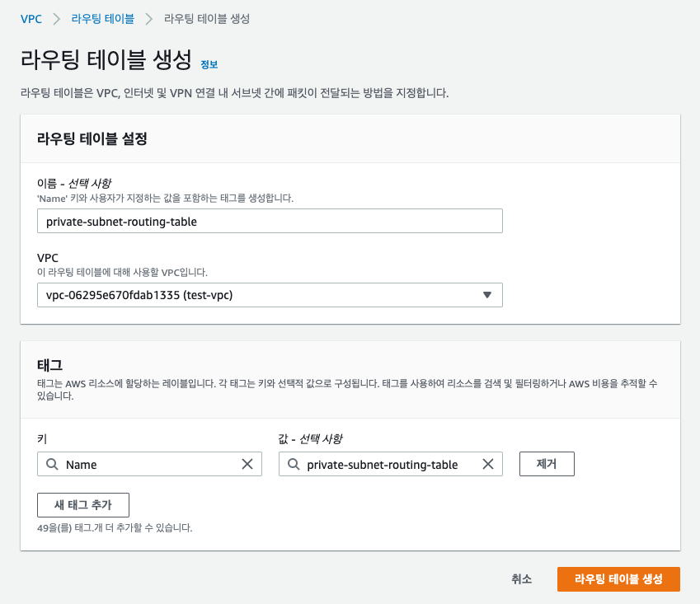Focus the tag key field containing Name
The width and height of the screenshot is (700, 604).
point(149,465)
